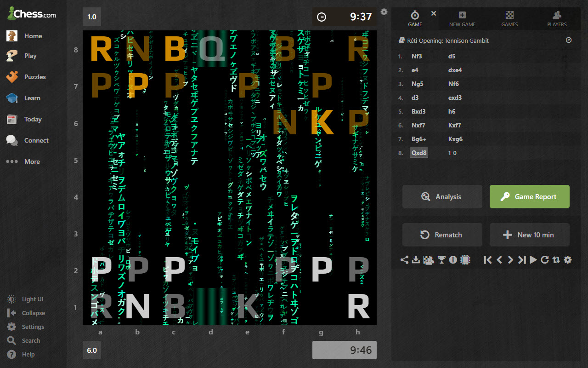Click the play autoplay moves button
This screenshot has height=368, width=588.
[x=533, y=260]
